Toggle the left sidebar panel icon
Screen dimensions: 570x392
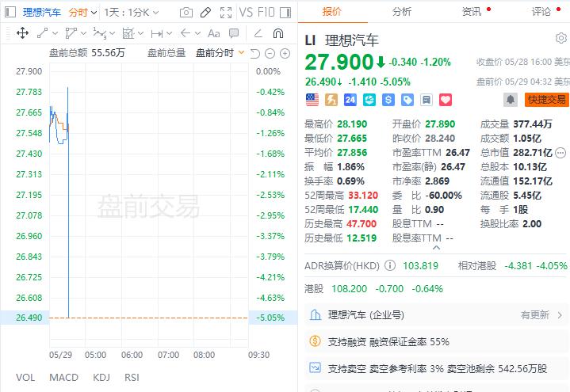[10, 12]
